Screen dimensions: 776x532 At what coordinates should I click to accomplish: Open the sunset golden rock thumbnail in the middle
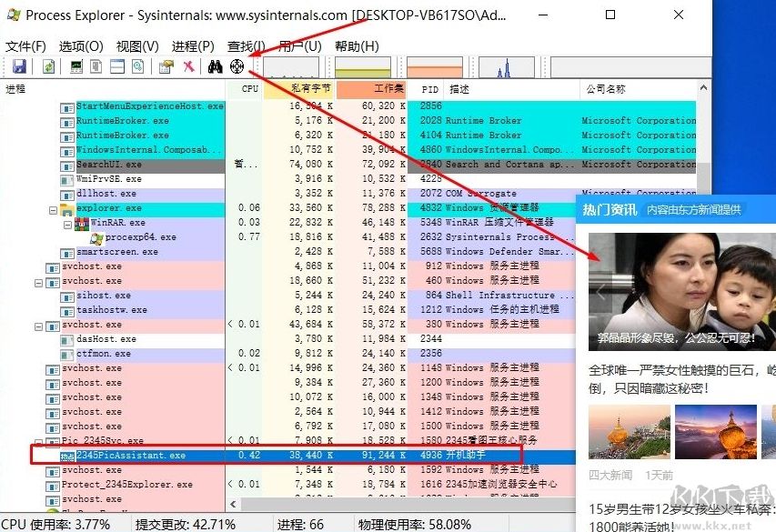tap(716, 432)
